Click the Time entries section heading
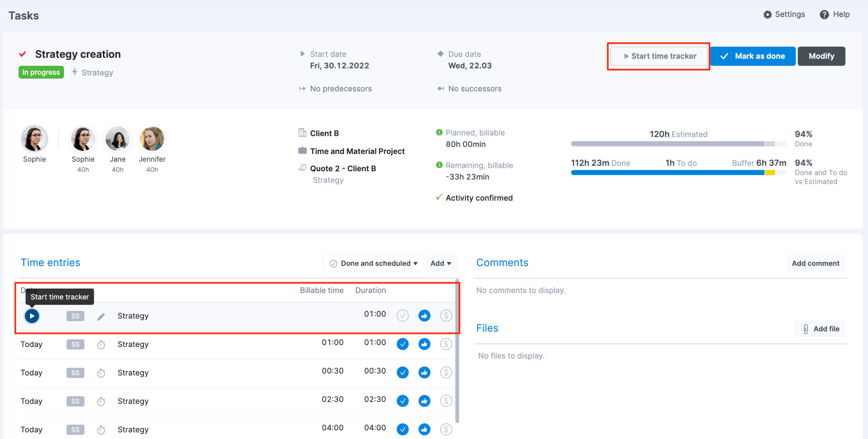The width and height of the screenshot is (868, 439). click(51, 263)
